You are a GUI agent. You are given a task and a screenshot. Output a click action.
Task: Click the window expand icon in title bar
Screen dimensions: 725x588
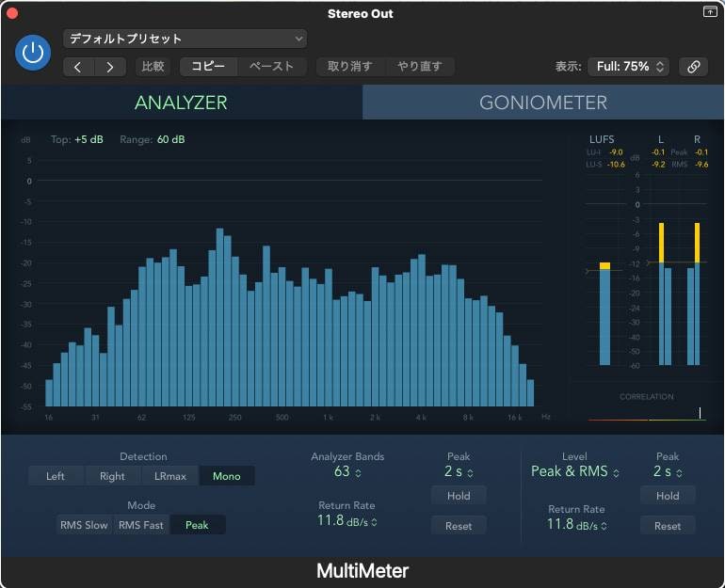point(709,12)
